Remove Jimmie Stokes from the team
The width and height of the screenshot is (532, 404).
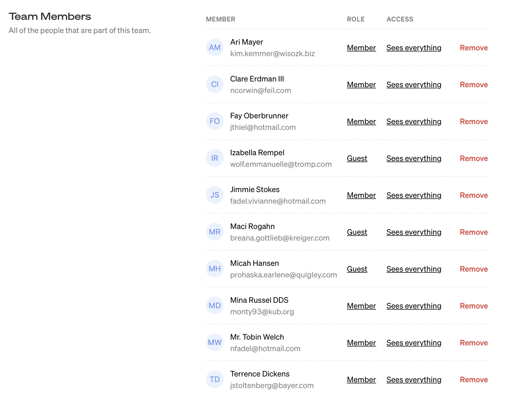click(474, 195)
